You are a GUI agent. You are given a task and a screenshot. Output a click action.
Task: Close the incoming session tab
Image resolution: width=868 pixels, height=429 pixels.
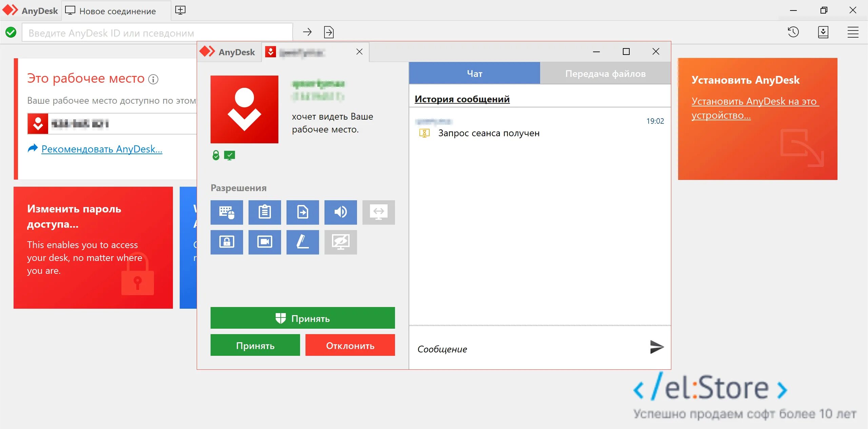pyautogui.click(x=359, y=52)
